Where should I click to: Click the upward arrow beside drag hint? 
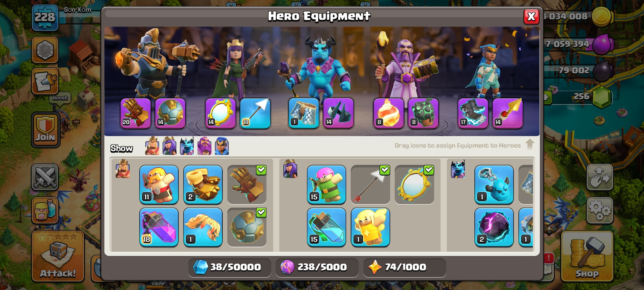tap(530, 144)
